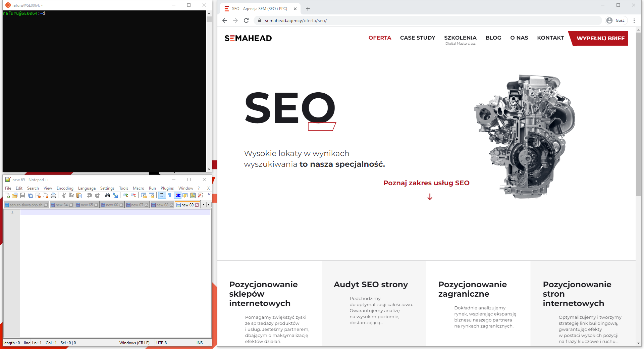Click the browser page vertical scrollbar thumb
This screenshot has width=644, height=349.
coord(638,114)
